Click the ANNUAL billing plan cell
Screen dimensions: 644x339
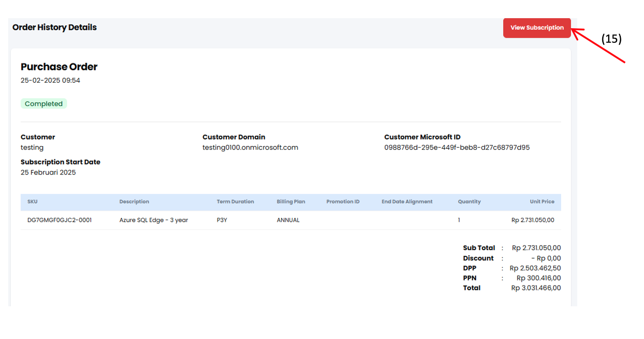(288, 220)
